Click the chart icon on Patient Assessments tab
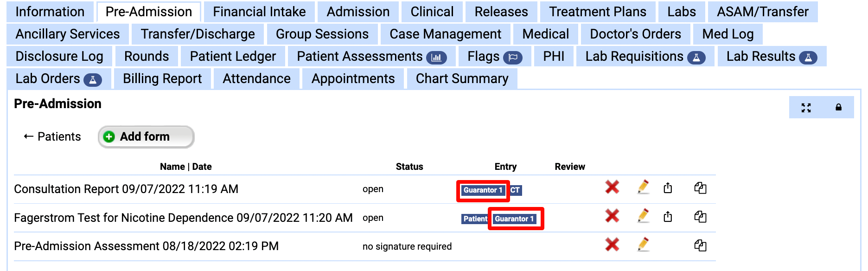The height and width of the screenshot is (271, 868). point(438,56)
